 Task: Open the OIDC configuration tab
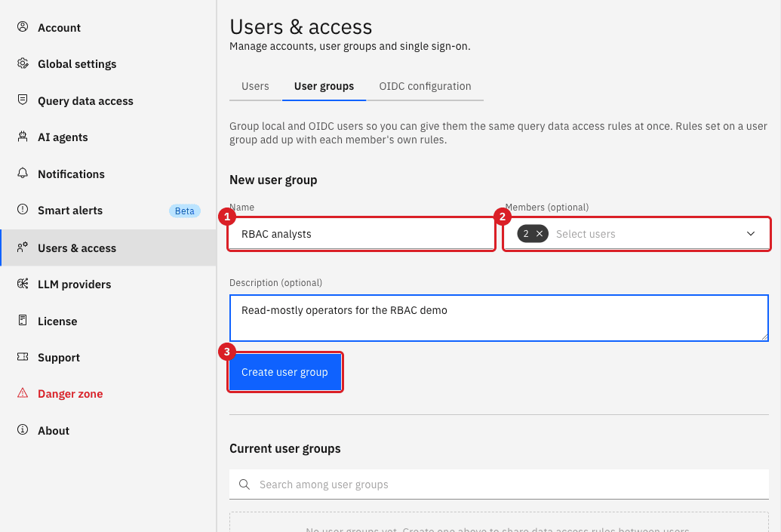425,87
